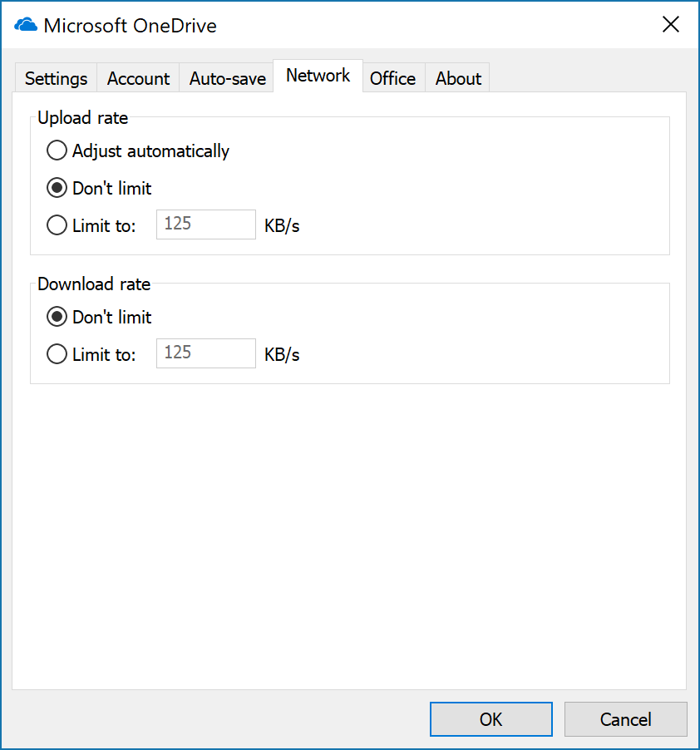Viewport: 700px width, 750px height.
Task: Select the Network tab
Action: pos(318,76)
